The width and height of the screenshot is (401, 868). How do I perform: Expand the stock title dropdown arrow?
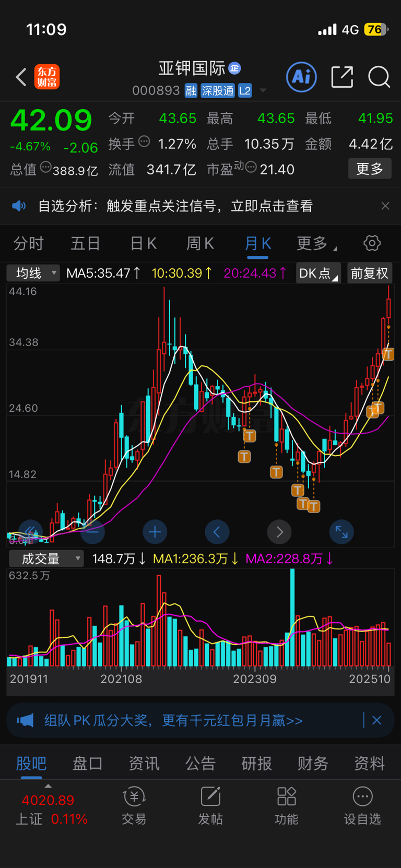(x=263, y=91)
